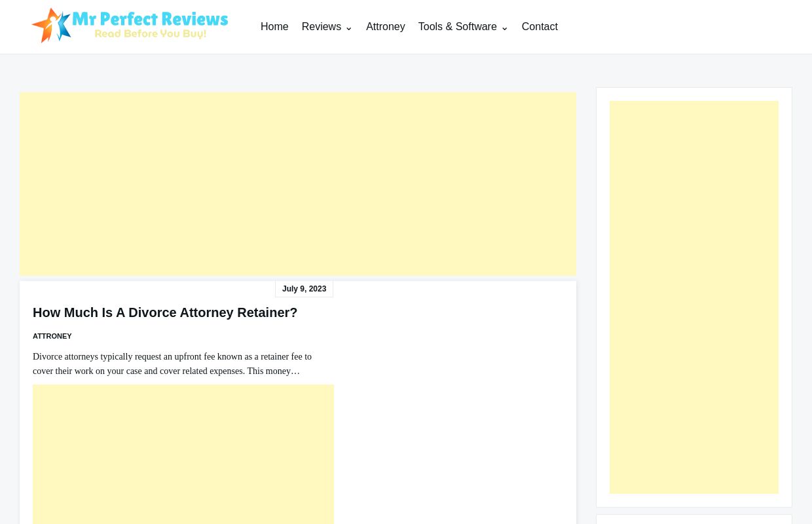The image size is (812, 524).
Task: Expand the Tools & Software dropdown
Action: (x=457, y=27)
